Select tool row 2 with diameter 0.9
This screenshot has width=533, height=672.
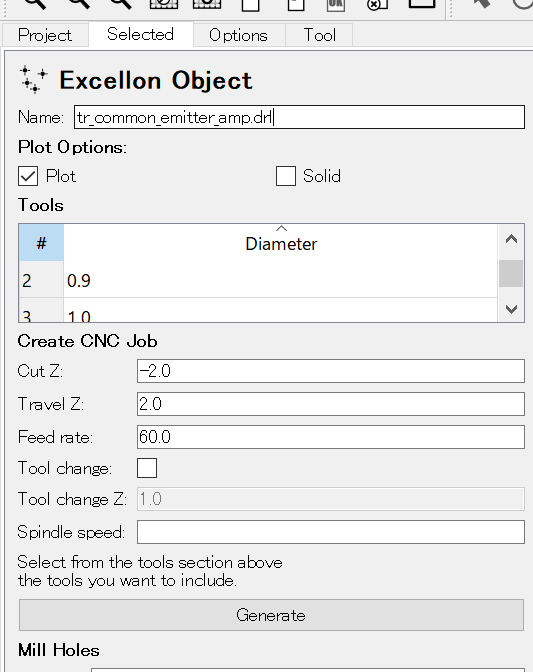tap(258, 280)
